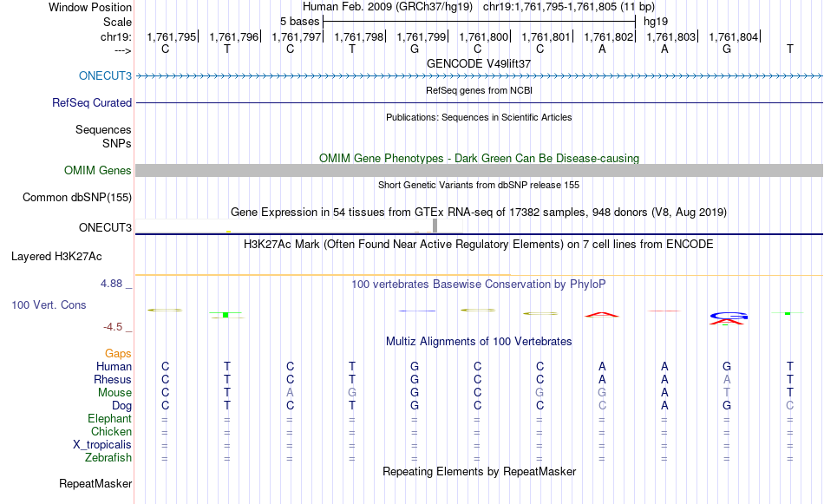This screenshot has height=504, width=824.
Task: Click the Scale label
Action: pos(117,22)
